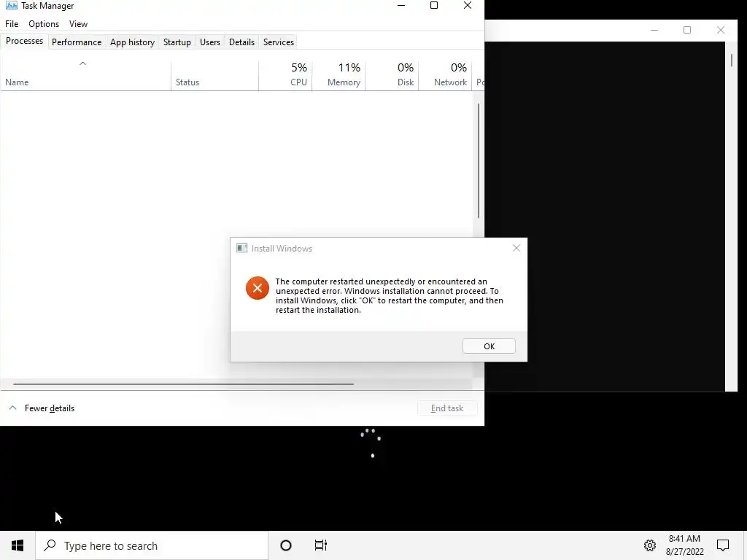Click the End task button
Image resolution: width=747 pixels, height=560 pixels.
coord(447,408)
